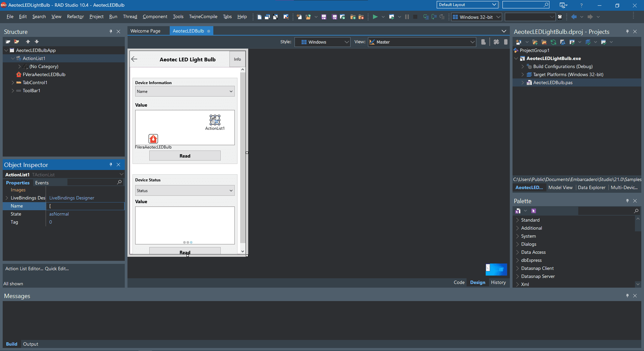Click the Refresh icon in Projects toolbar
Image resolution: width=644 pixels, height=351 pixels.
coord(553,42)
